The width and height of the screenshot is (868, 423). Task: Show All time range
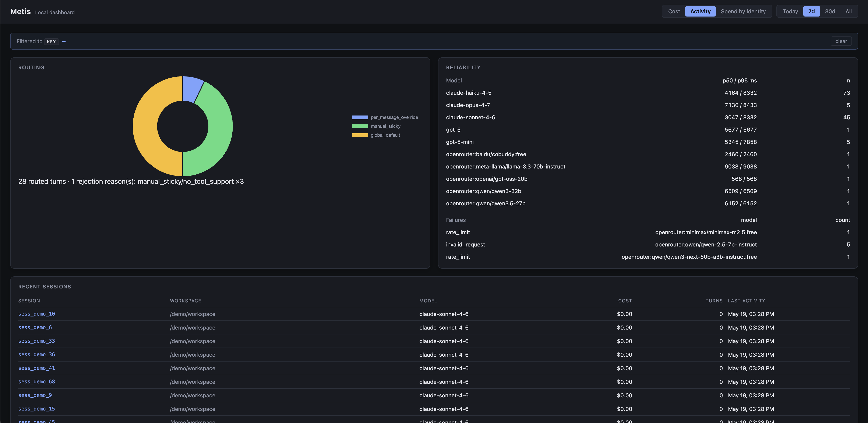point(848,11)
